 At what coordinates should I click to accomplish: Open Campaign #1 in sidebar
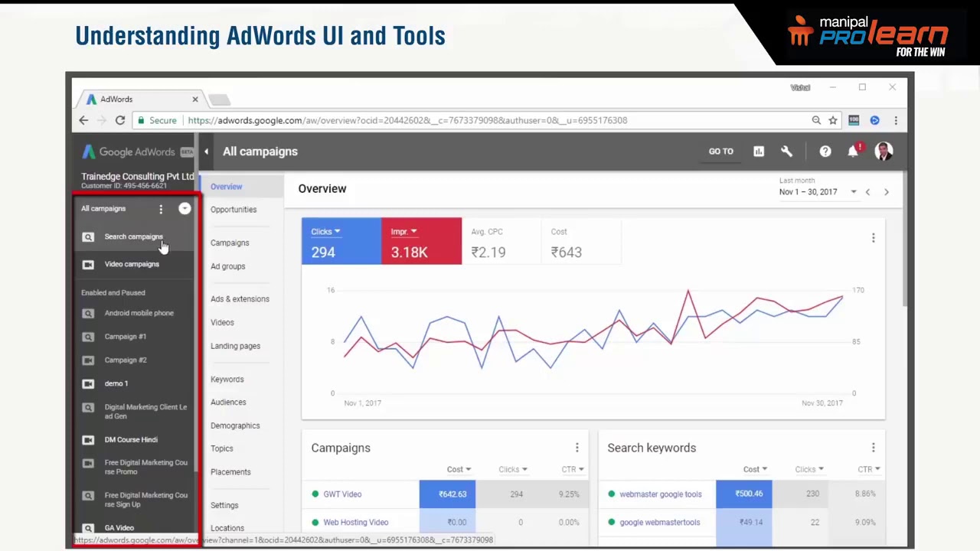pyautogui.click(x=125, y=337)
